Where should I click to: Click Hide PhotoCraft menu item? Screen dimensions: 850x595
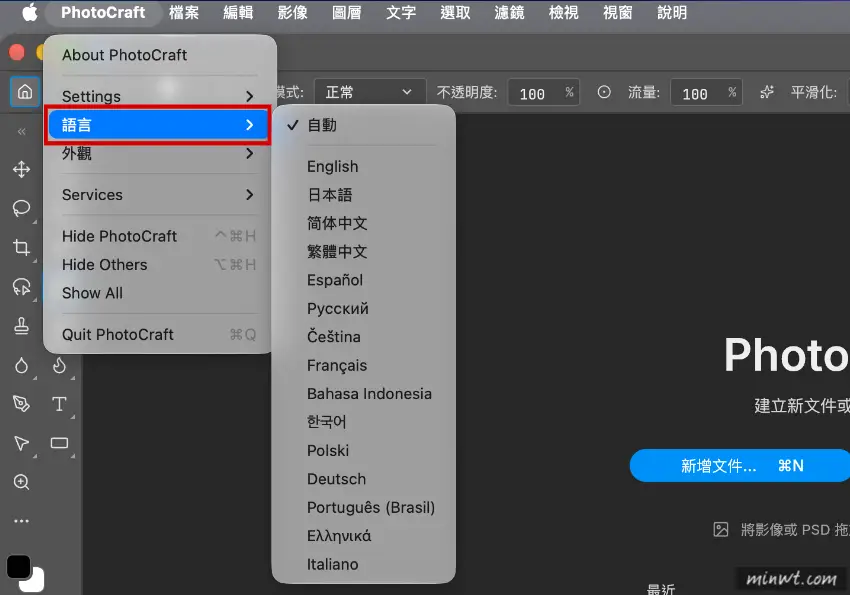(158, 236)
